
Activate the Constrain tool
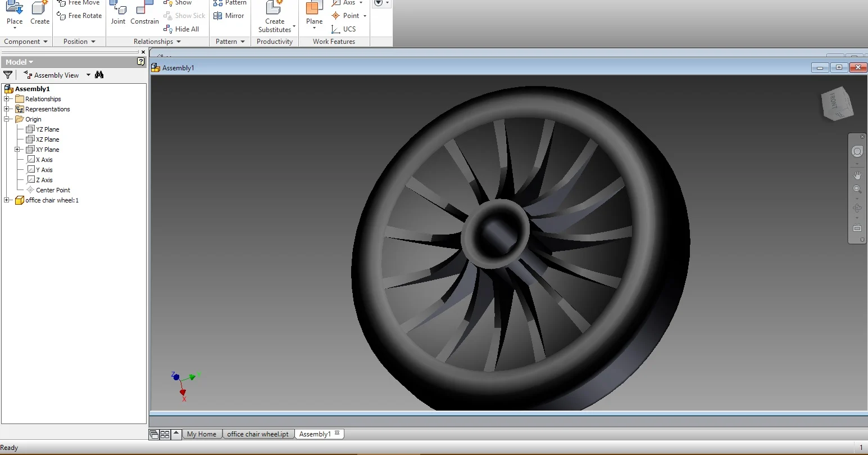(144, 13)
